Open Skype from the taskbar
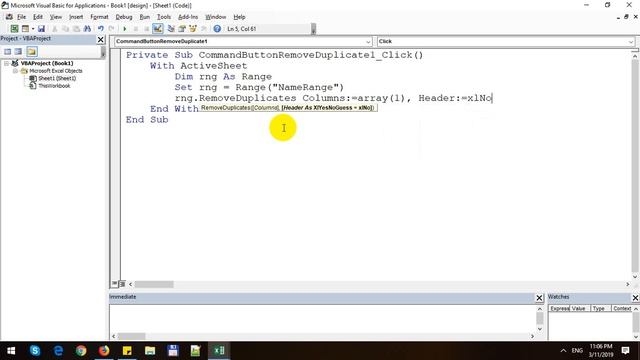640x360 pixels. (x=35, y=351)
